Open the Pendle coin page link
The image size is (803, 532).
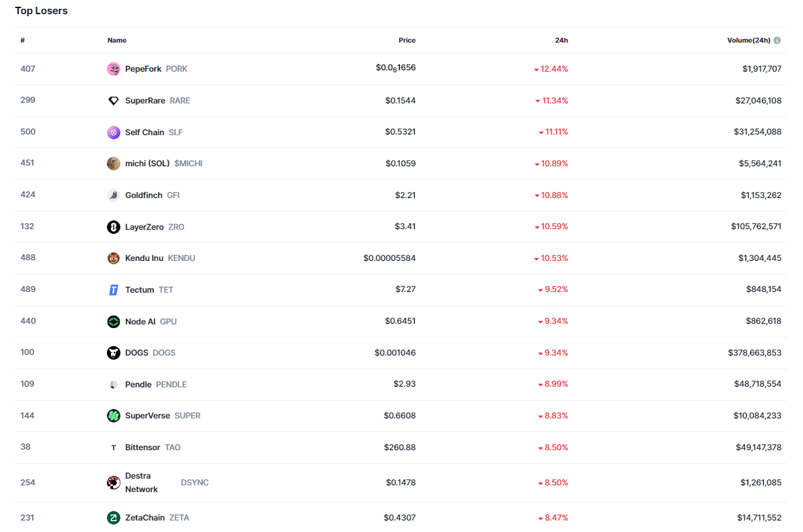138,385
